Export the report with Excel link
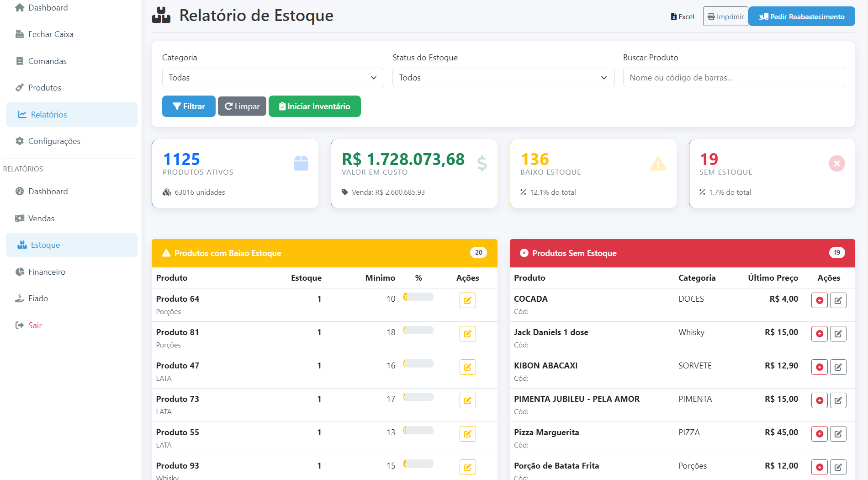 682,17
